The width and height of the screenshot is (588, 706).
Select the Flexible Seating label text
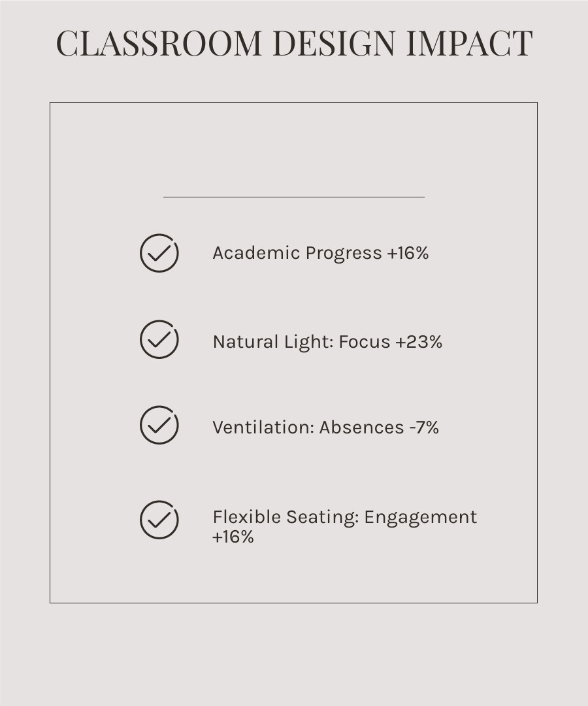[285, 517]
